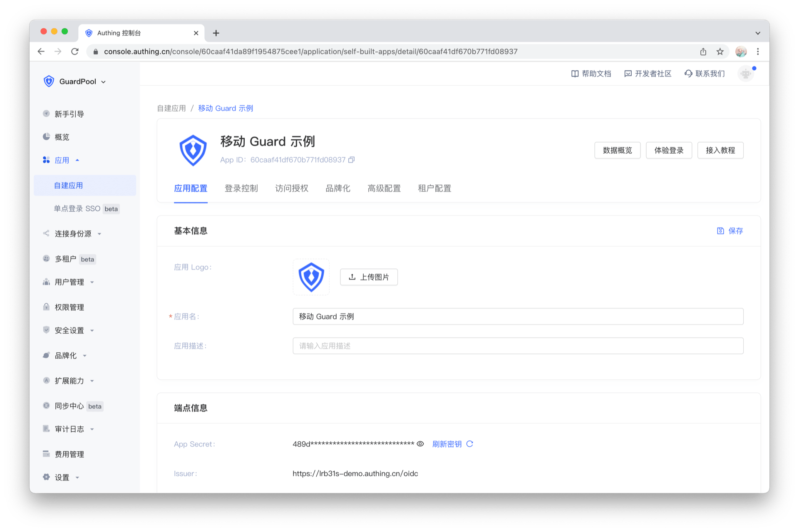Screen dimensions: 799x532
Task: Open the developer community icon
Action: click(x=628, y=74)
